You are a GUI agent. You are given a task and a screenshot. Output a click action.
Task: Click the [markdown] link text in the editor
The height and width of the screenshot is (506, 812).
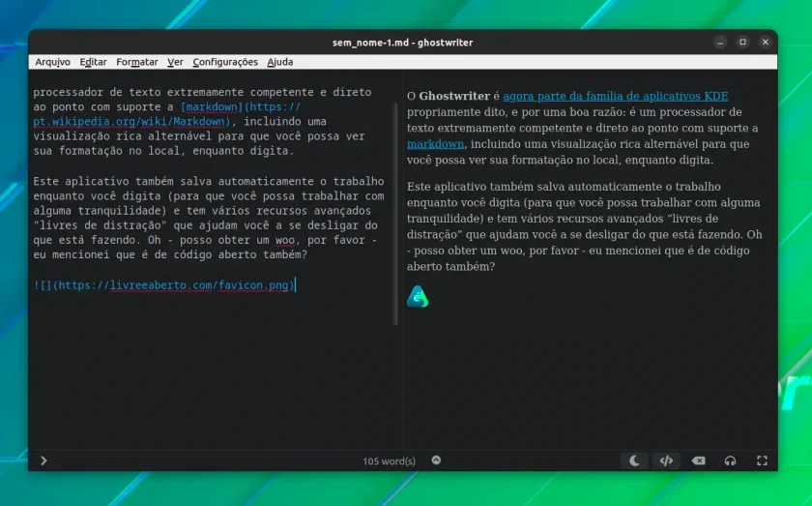212,106
